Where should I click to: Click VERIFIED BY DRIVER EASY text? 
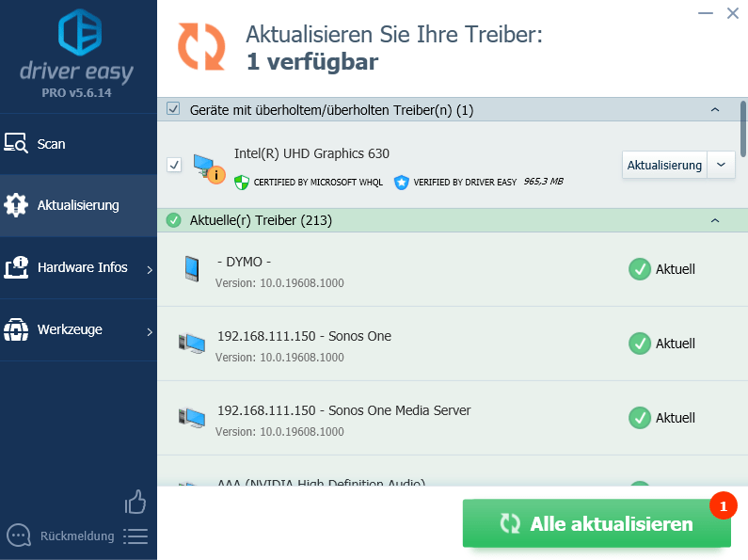pyautogui.click(x=465, y=183)
